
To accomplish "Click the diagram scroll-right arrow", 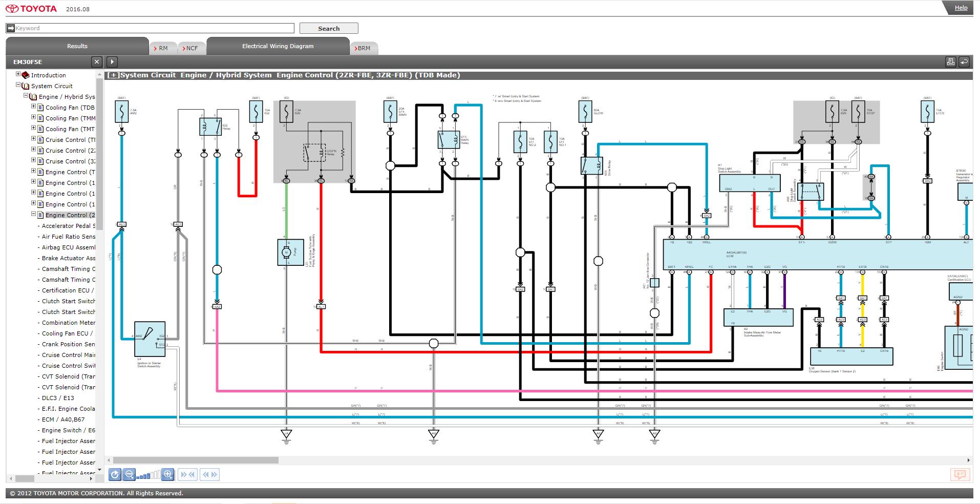I will coord(968,460).
